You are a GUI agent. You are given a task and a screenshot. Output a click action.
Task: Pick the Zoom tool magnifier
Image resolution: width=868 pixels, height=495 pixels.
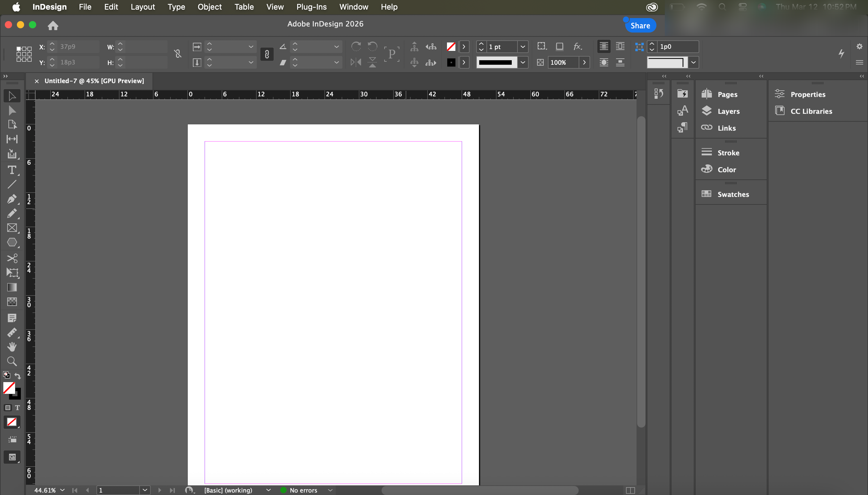pos(12,361)
